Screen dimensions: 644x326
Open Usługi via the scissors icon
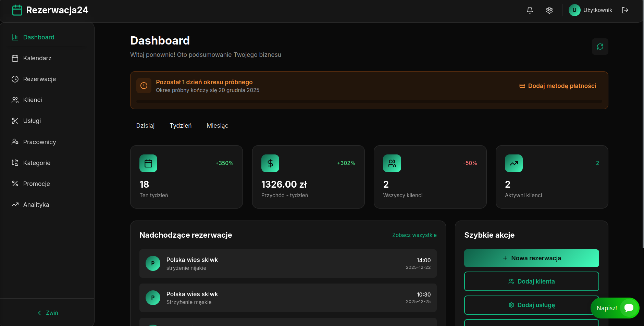pyautogui.click(x=15, y=121)
